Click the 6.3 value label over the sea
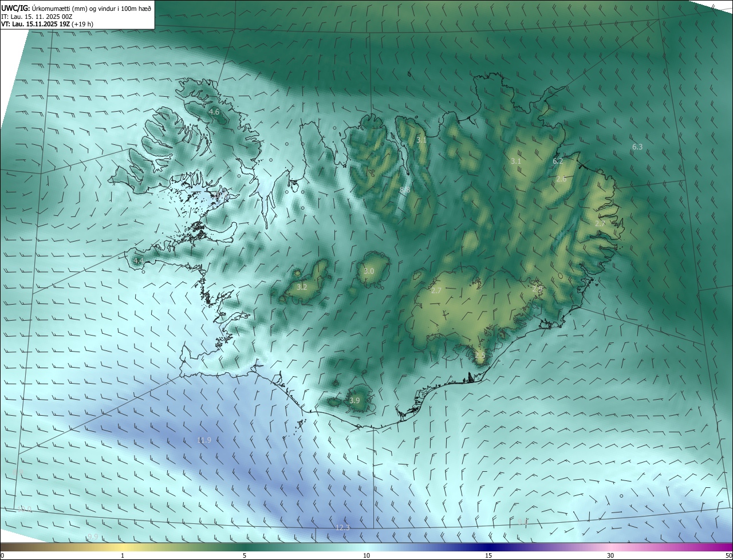This screenshot has width=733, height=560. point(637,147)
